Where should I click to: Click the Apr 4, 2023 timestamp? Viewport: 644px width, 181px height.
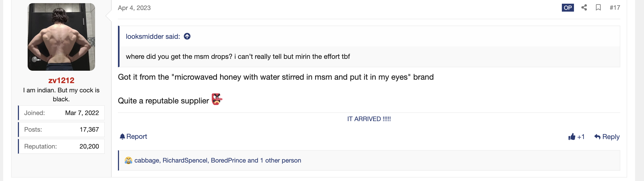point(134,8)
